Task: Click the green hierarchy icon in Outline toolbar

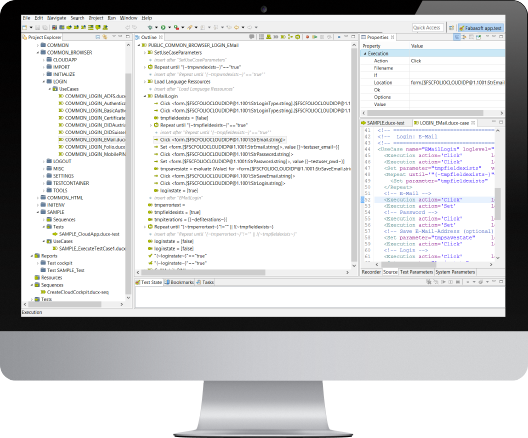Action: 290,37
